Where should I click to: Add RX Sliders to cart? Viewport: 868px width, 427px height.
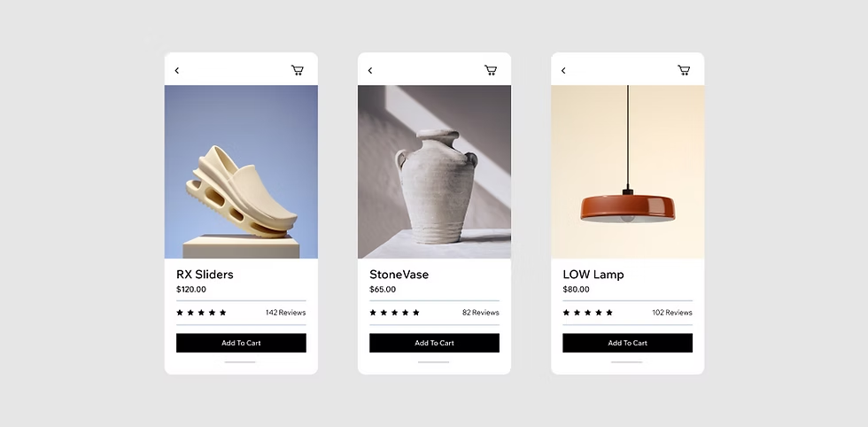(x=241, y=343)
